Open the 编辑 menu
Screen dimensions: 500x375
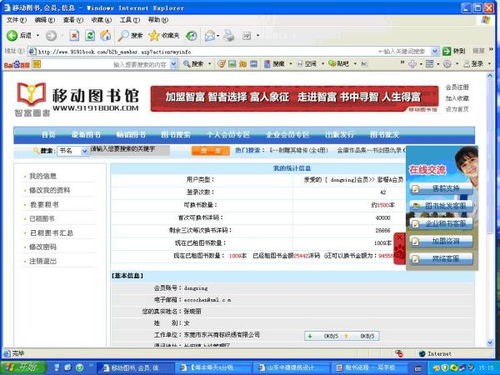tap(45, 20)
